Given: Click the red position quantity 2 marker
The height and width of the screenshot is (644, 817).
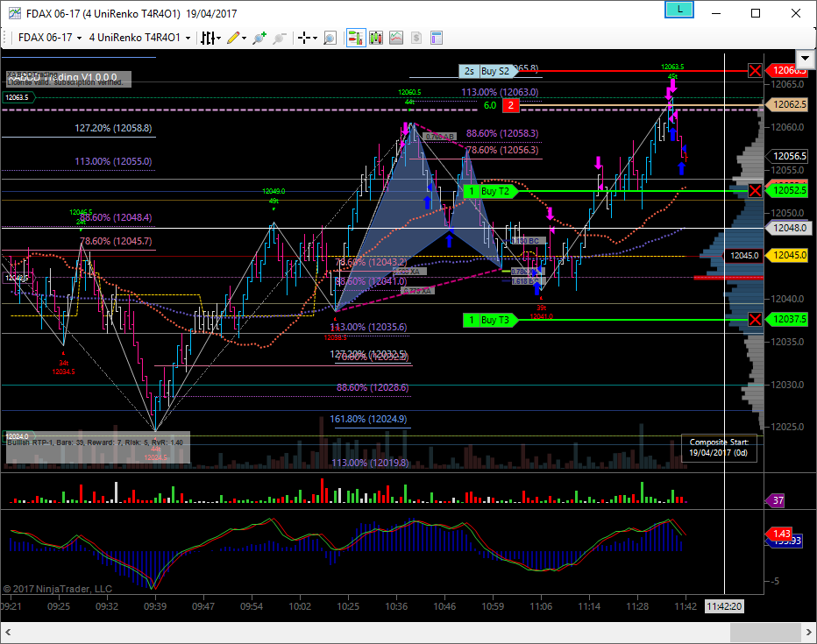Looking at the screenshot, I should click(510, 106).
